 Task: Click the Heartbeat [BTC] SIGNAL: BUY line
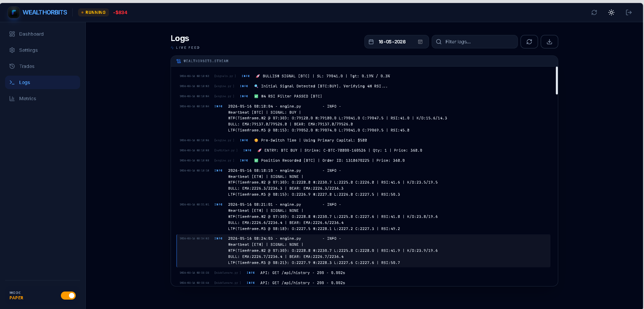(264, 112)
